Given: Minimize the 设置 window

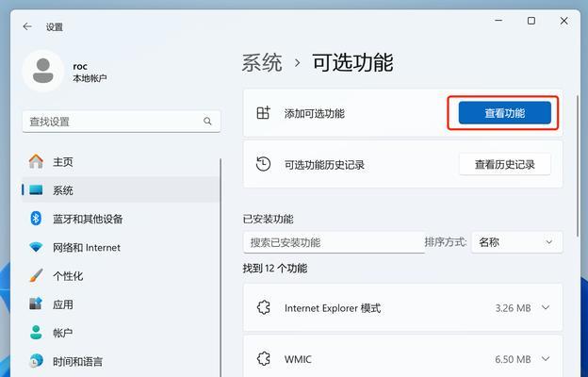Looking at the screenshot, I should (498, 21).
